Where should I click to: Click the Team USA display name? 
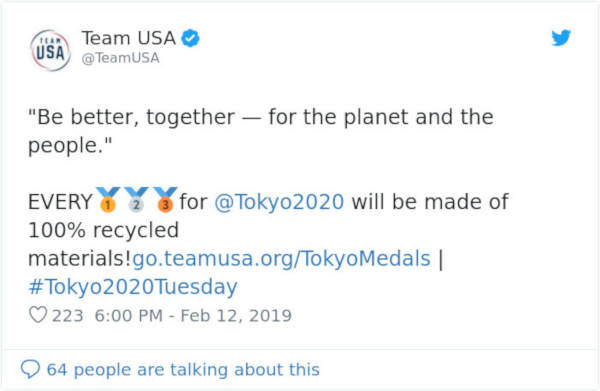(129, 38)
